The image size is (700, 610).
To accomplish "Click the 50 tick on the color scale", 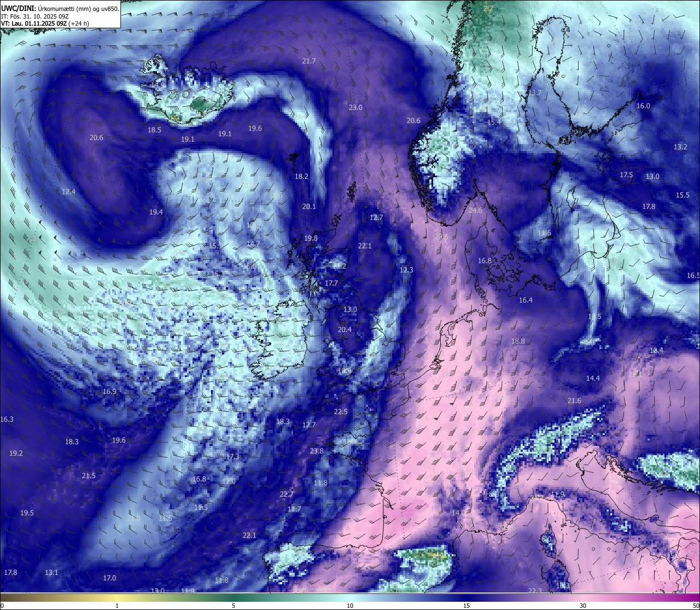I will [696, 606].
